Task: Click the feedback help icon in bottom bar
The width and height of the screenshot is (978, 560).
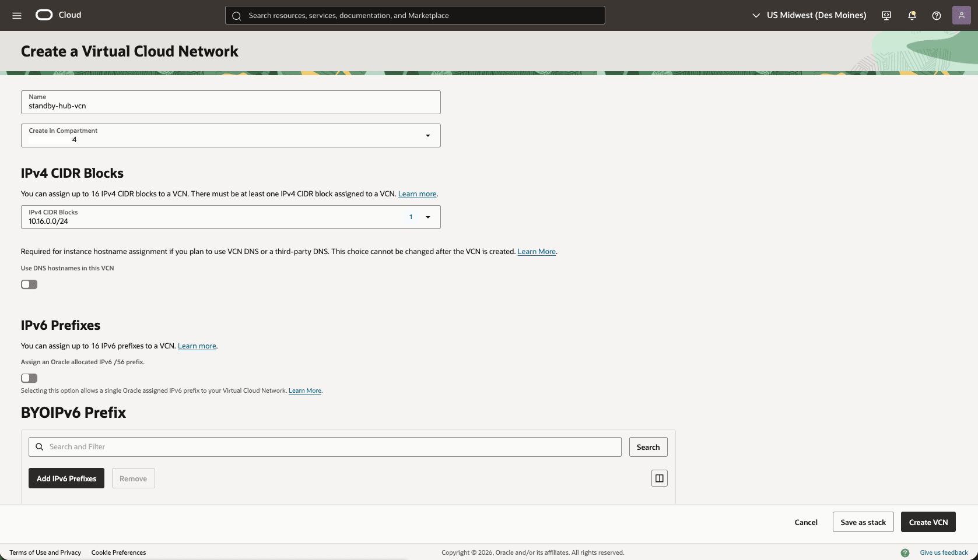Action: click(906, 552)
